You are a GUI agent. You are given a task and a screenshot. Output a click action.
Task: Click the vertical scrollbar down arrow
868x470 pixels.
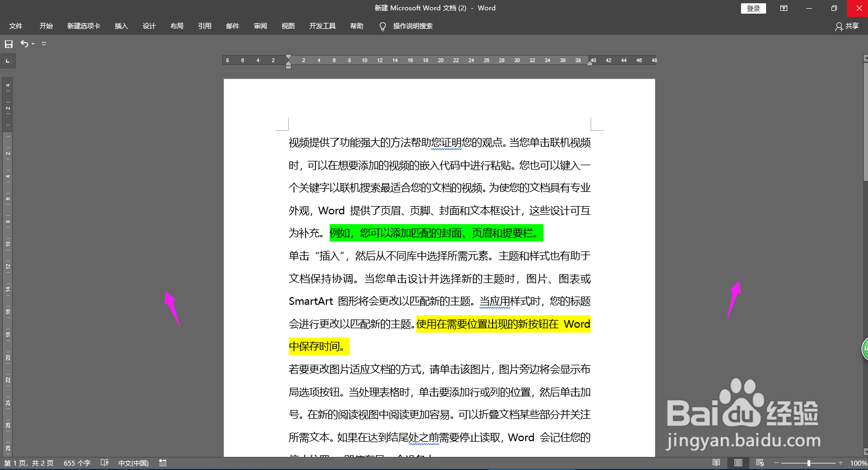(x=865, y=452)
